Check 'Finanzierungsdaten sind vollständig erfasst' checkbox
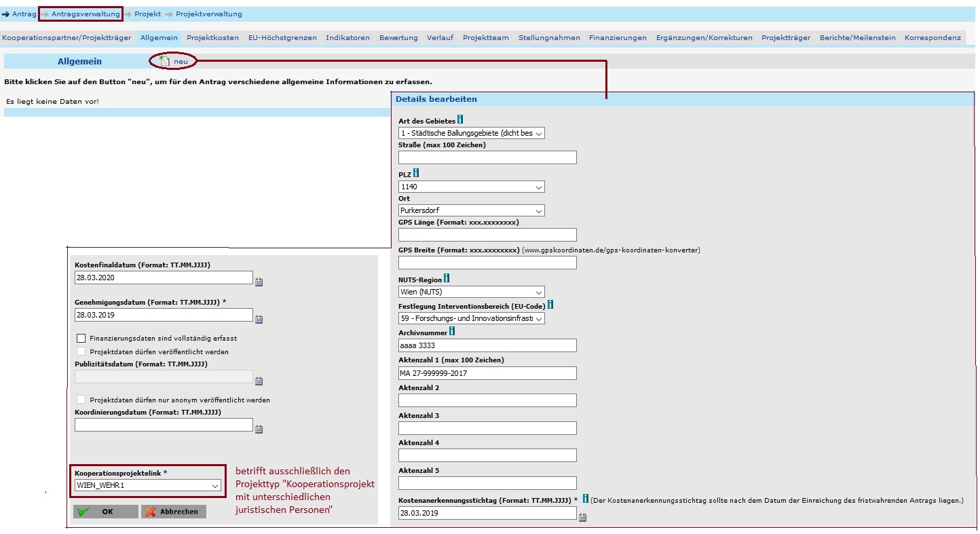The height and width of the screenshot is (534, 980). 81,338
